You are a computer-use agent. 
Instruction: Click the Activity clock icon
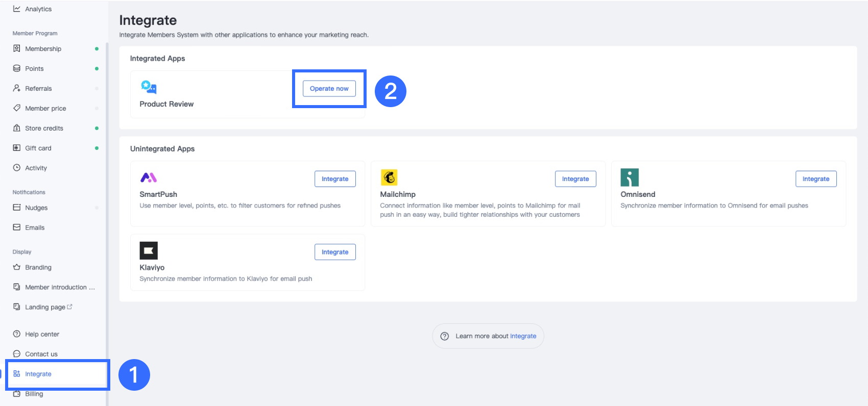(x=17, y=168)
